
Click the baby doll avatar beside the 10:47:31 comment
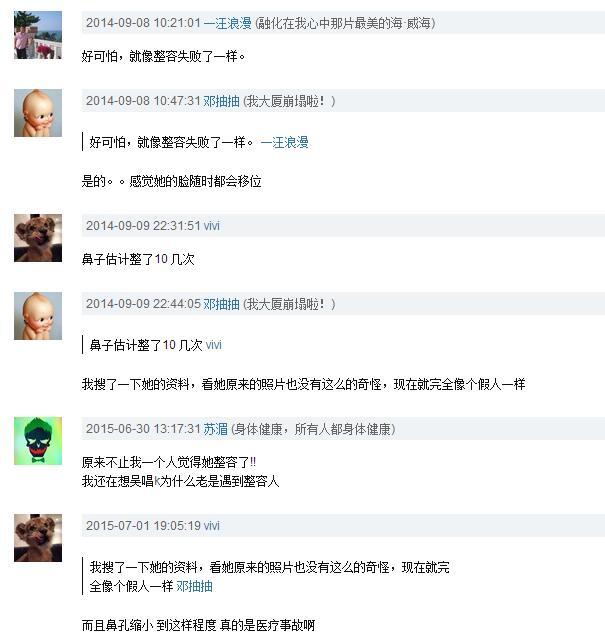(38, 113)
